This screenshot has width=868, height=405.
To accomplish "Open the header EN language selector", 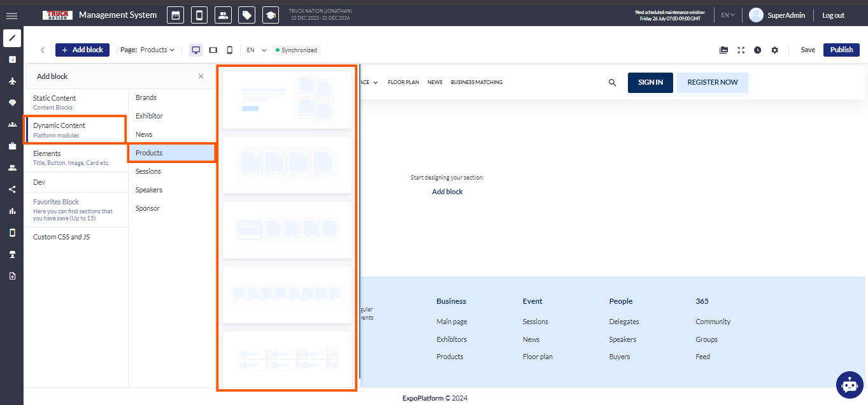I will (728, 15).
